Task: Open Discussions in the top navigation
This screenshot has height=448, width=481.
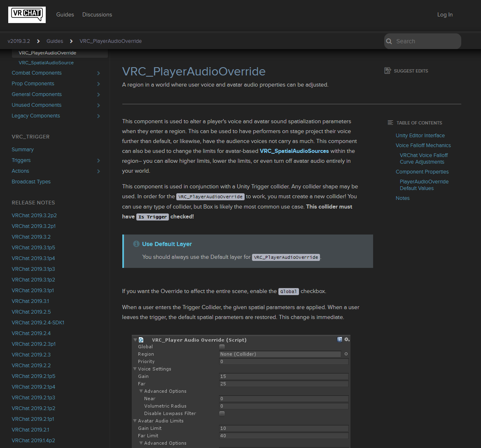Action: pyautogui.click(x=97, y=14)
